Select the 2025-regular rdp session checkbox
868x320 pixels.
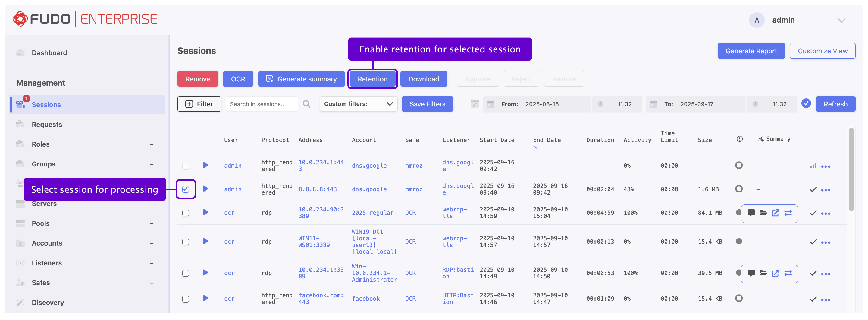(x=186, y=213)
